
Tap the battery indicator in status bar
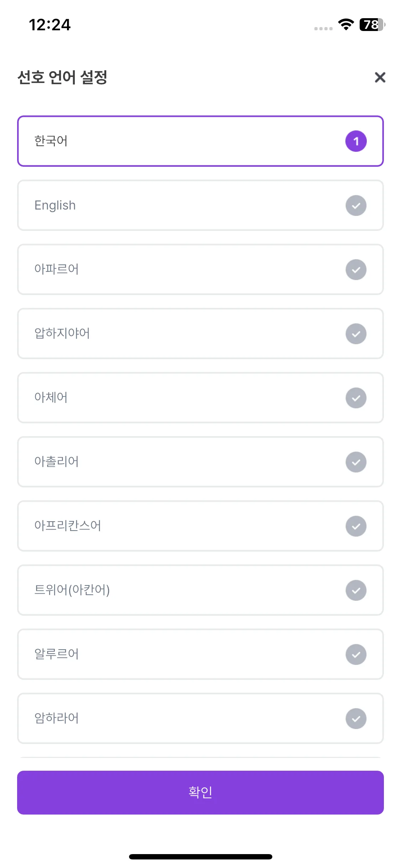372,25
